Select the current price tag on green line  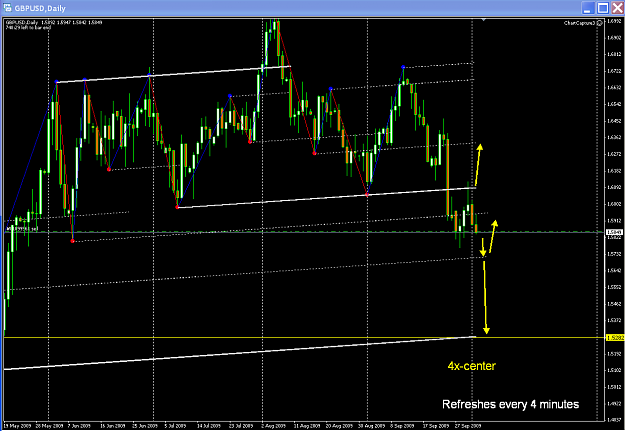(614, 232)
